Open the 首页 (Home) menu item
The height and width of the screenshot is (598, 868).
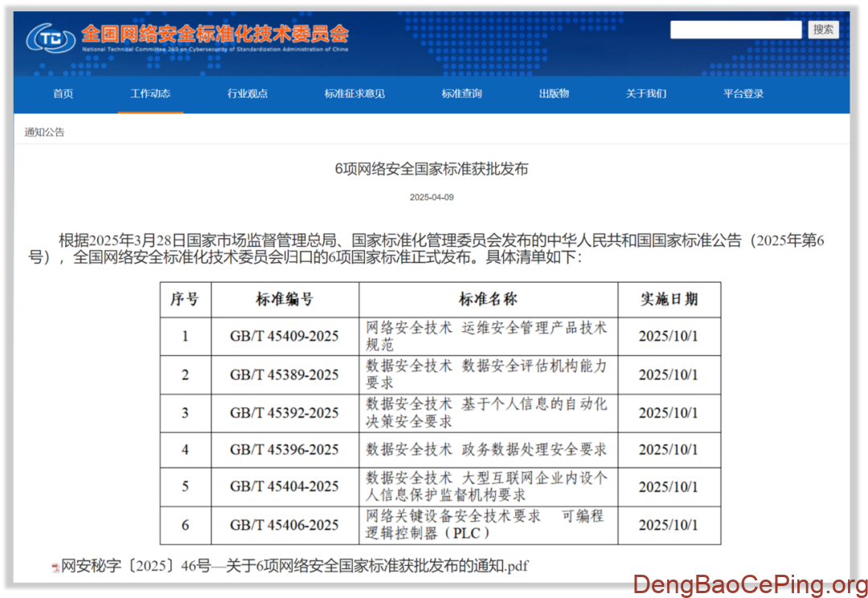click(x=63, y=93)
